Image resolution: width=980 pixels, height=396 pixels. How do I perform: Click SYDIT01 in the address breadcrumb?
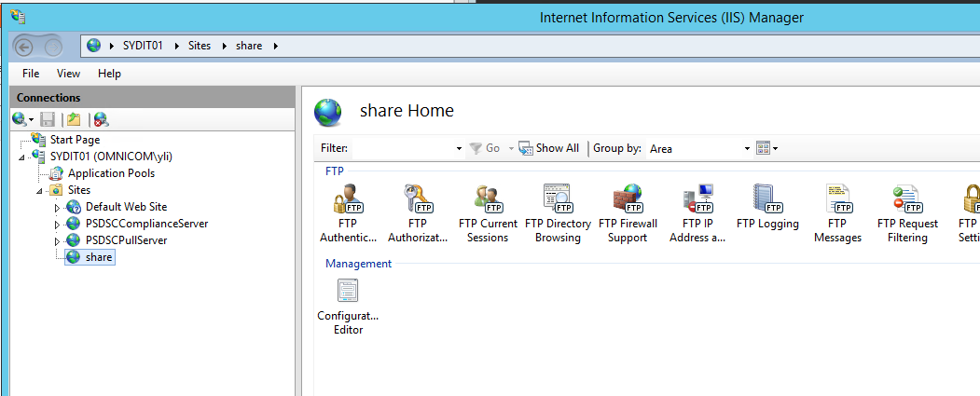pyautogui.click(x=143, y=46)
